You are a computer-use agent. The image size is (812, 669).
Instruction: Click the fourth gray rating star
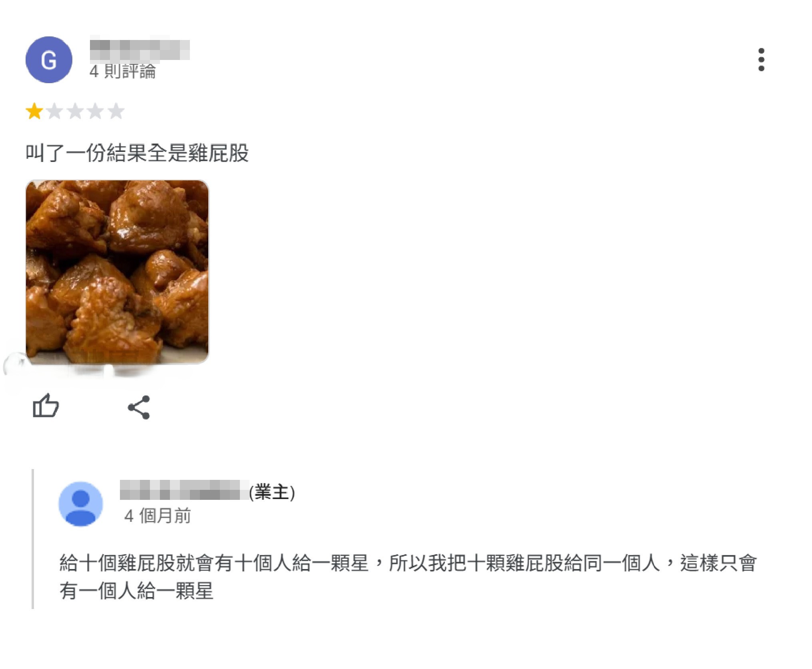[x=96, y=111]
